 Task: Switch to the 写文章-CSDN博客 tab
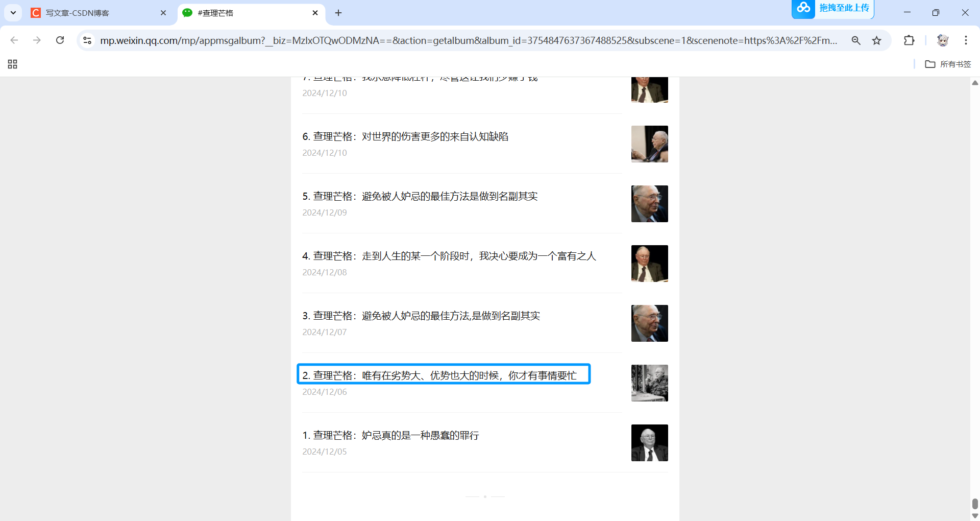(x=100, y=13)
